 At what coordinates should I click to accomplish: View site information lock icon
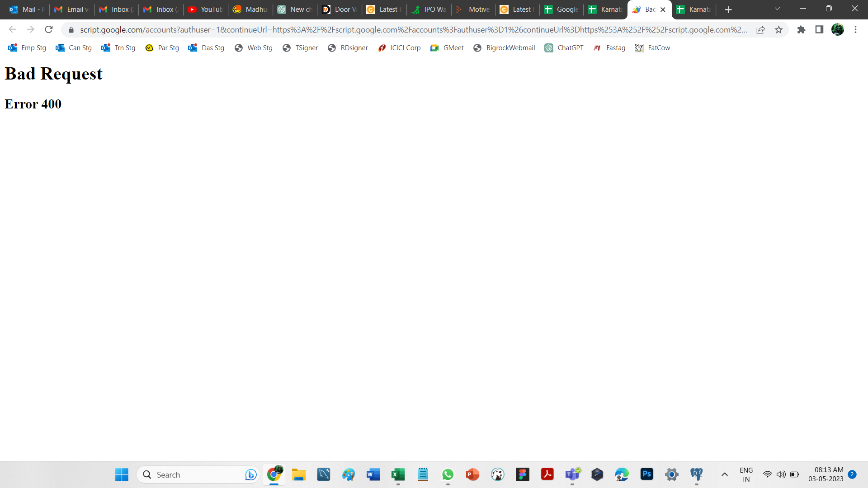coord(71,30)
